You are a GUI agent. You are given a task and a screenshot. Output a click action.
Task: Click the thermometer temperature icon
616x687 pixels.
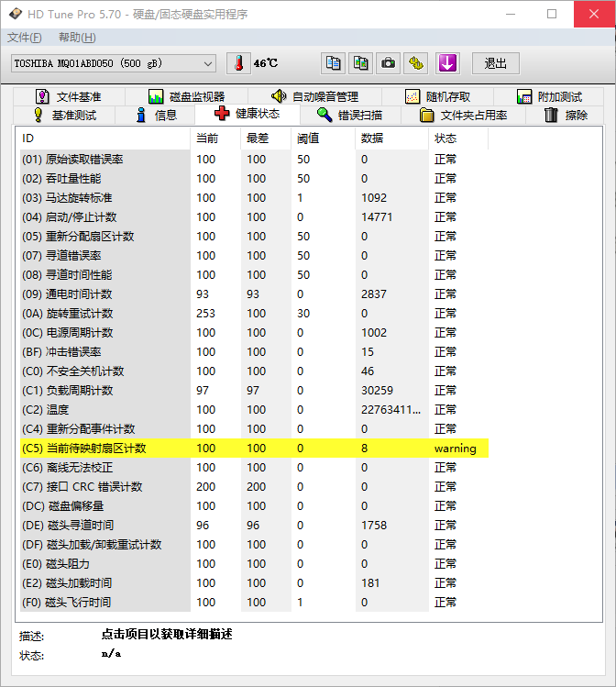238,63
